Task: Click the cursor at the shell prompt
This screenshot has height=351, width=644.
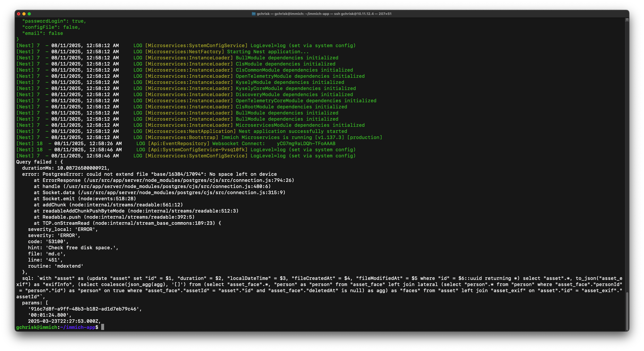Action: (x=103, y=327)
